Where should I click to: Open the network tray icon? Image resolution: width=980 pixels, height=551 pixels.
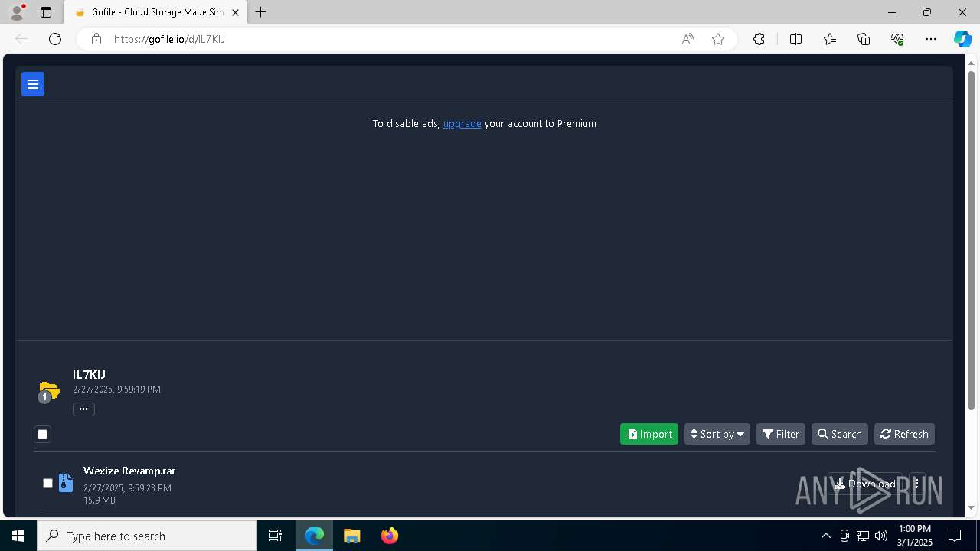pos(863,536)
